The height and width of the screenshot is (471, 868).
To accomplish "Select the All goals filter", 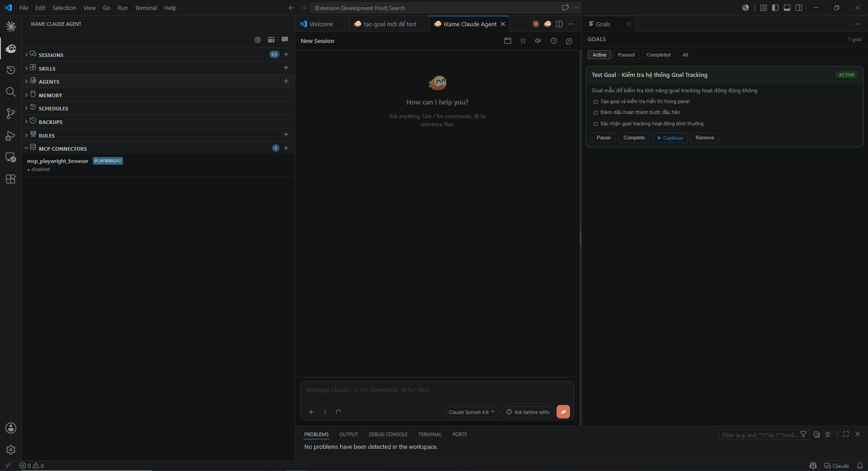I will pos(685,55).
